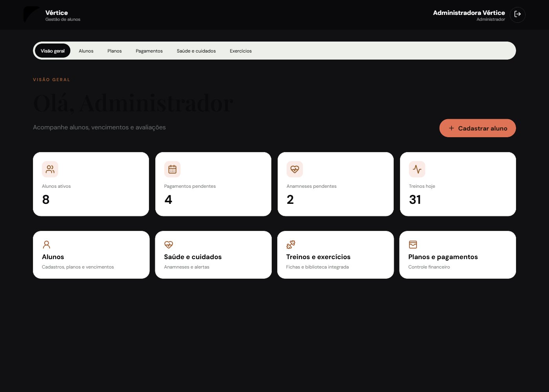Switch to the Exercícios tab

pos(241,51)
